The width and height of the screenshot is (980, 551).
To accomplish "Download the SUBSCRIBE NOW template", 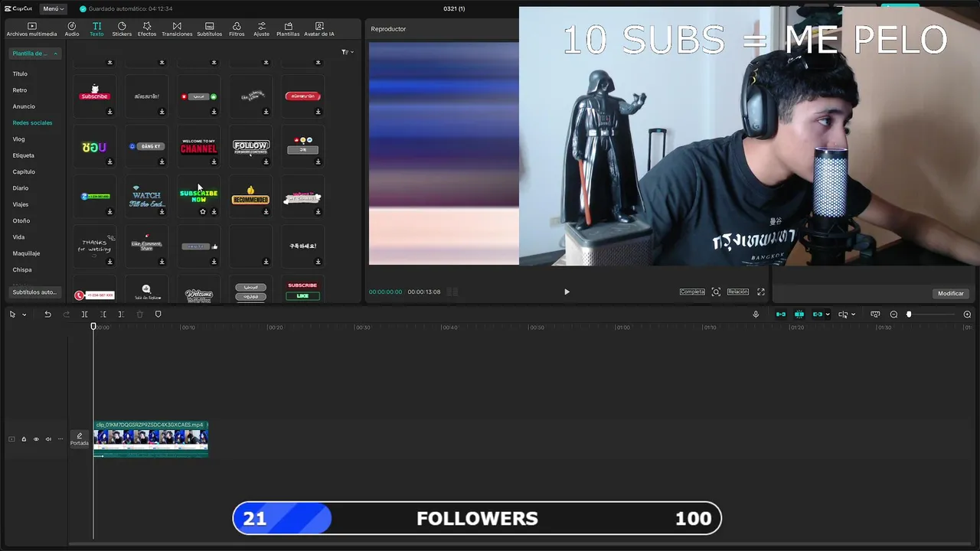I will 214,211.
